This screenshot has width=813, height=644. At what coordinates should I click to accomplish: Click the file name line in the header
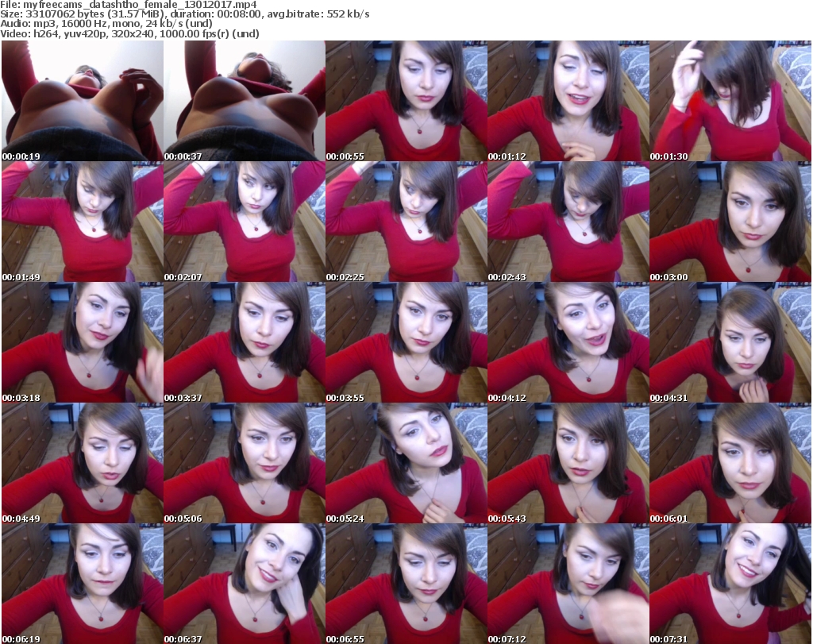coord(129,5)
